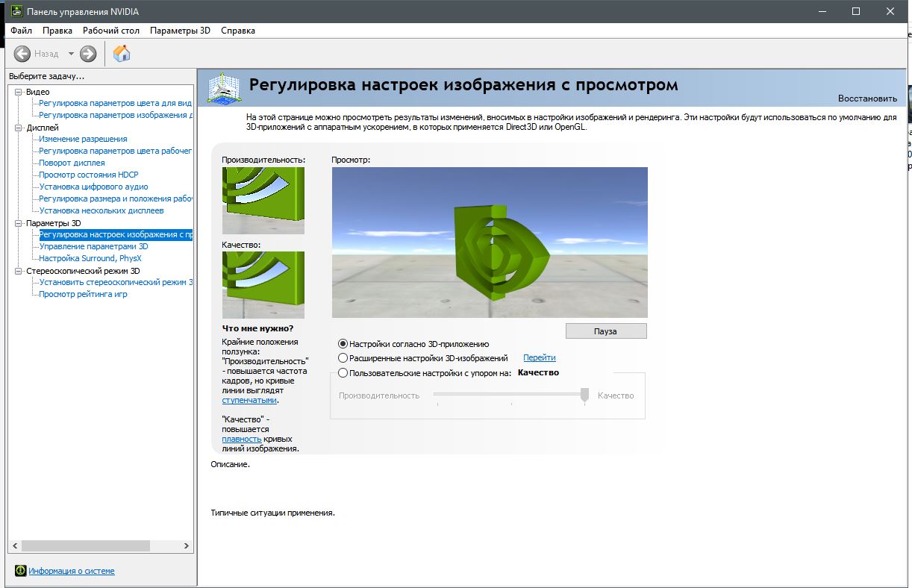Open Установка нескольких дисплеев item
912x588 pixels.
(x=101, y=210)
